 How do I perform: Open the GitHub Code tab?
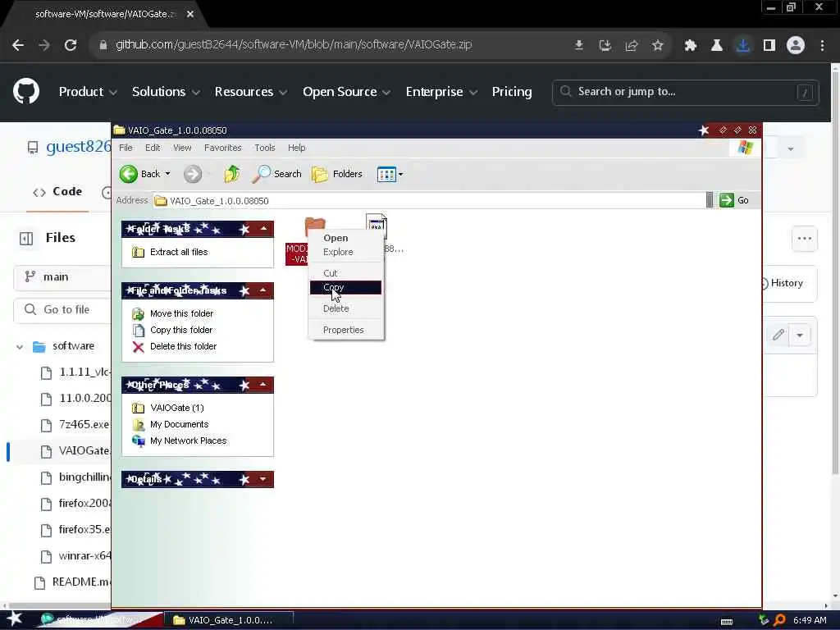coord(58,192)
